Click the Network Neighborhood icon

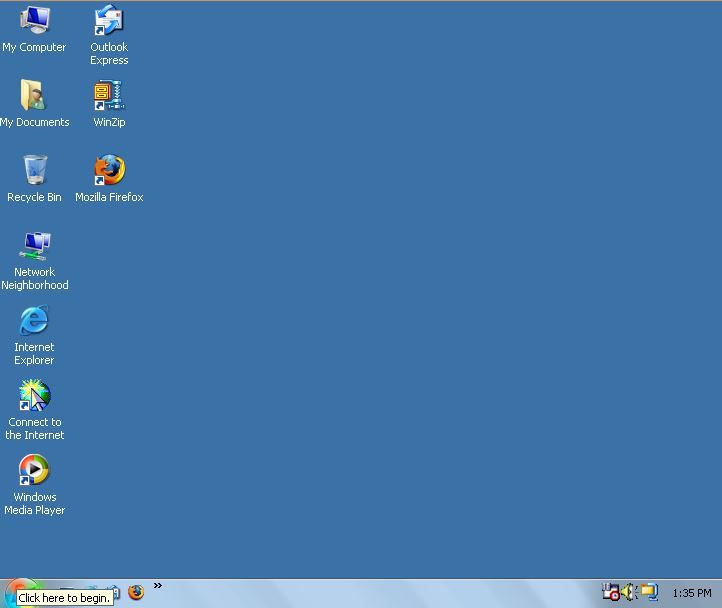pyautogui.click(x=34, y=246)
